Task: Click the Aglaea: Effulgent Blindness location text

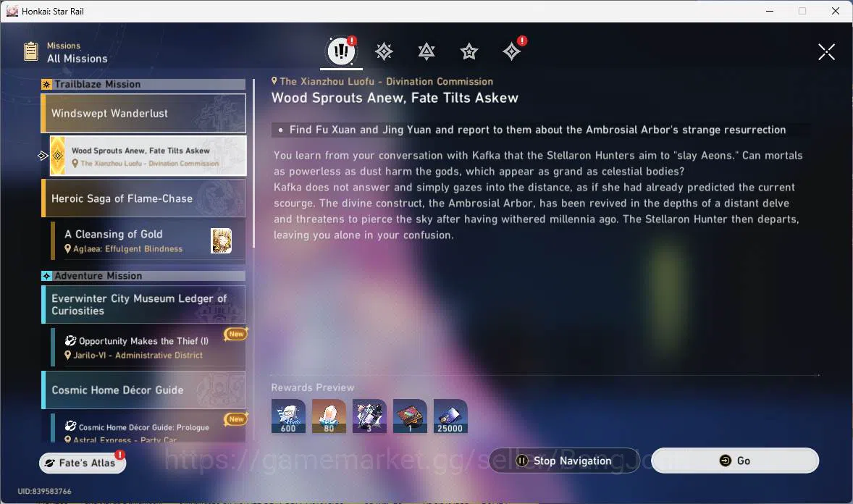Action: (128, 248)
